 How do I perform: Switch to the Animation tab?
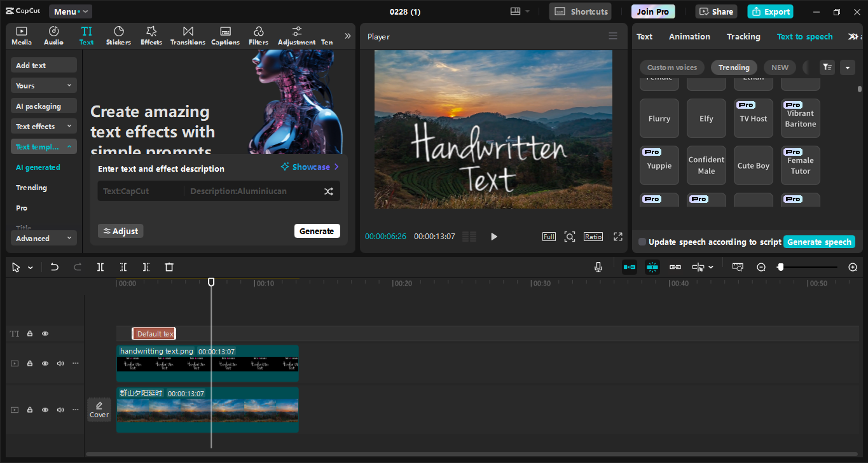click(x=689, y=36)
